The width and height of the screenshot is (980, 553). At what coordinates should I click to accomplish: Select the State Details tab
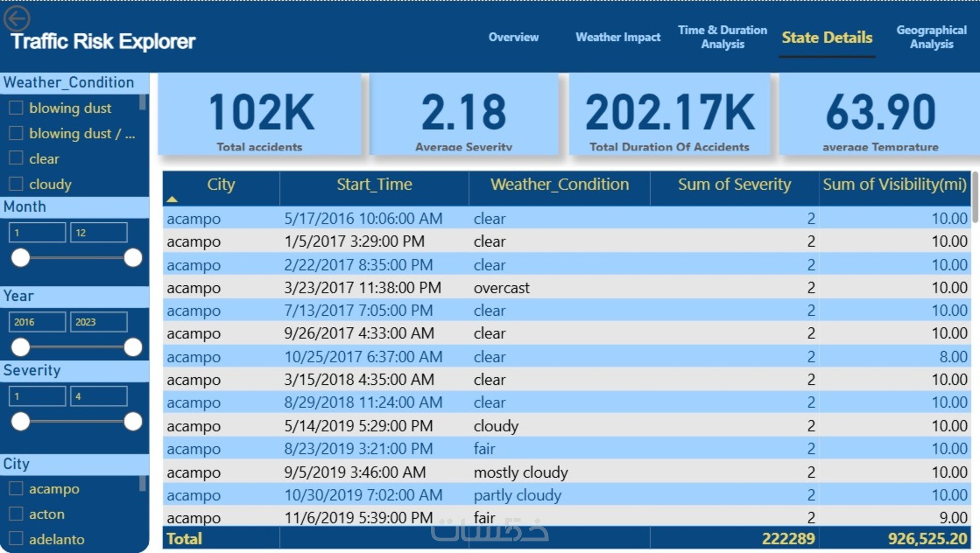click(827, 38)
